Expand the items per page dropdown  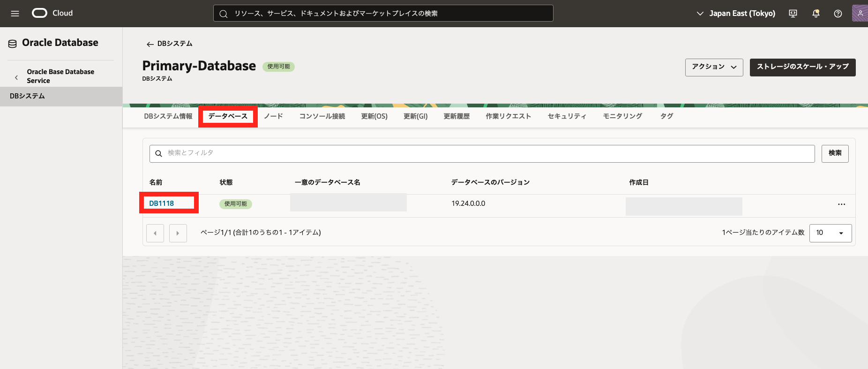pos(830,233)
